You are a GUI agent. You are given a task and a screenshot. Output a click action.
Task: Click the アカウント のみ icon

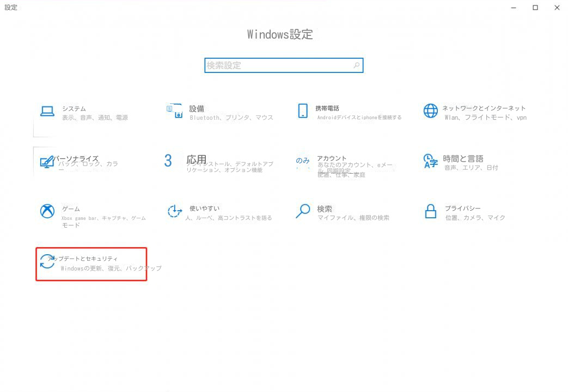pyautogui.click(x=303, y=161)
